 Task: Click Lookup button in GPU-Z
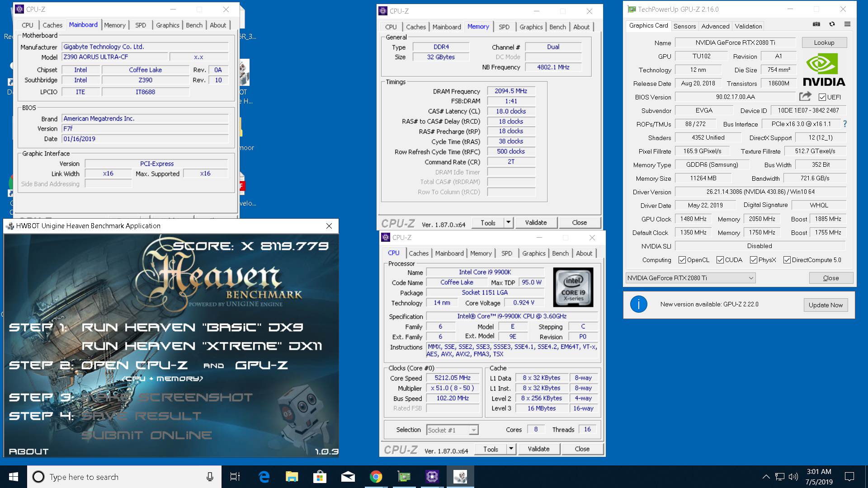824,42
